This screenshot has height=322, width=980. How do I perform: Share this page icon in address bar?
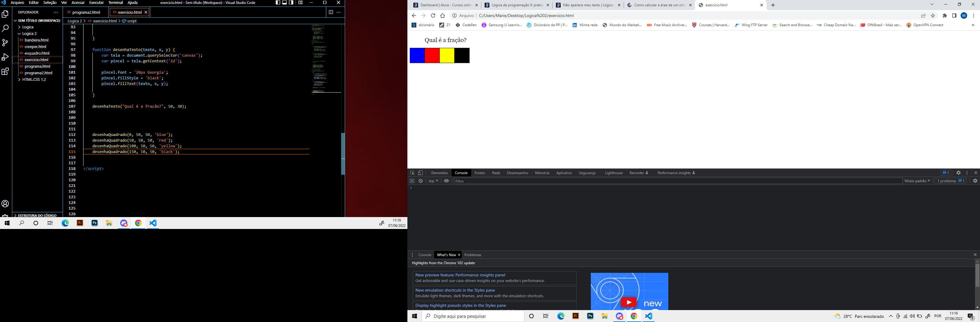point(923,16)
